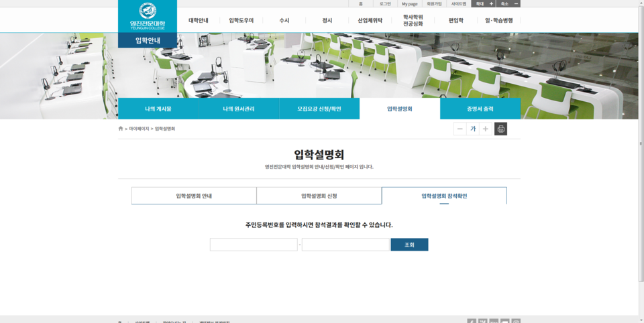The width and height of the screenshot is (644, 323).
Task: Click the Yeungjin College logo
Action: 147,16
